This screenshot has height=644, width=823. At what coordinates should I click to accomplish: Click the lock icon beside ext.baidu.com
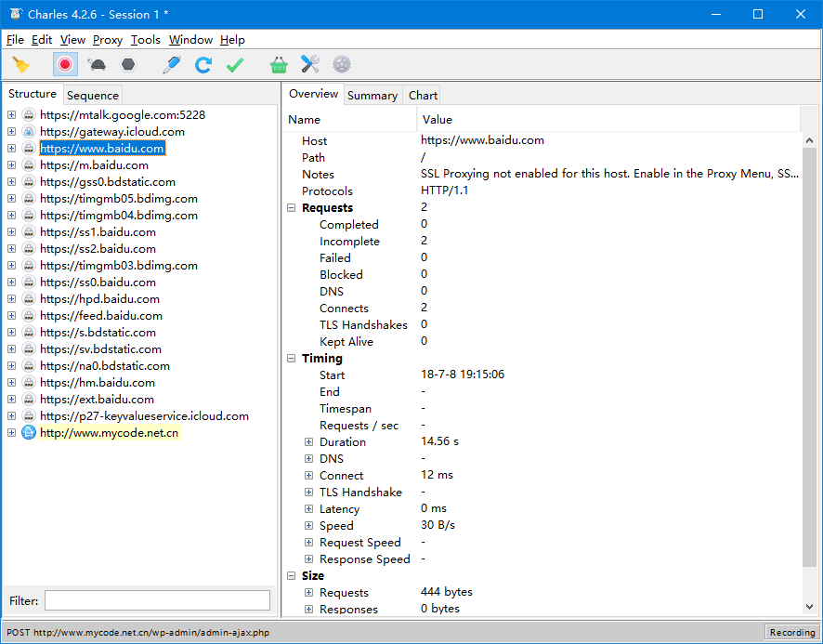(x=29, y=400)
